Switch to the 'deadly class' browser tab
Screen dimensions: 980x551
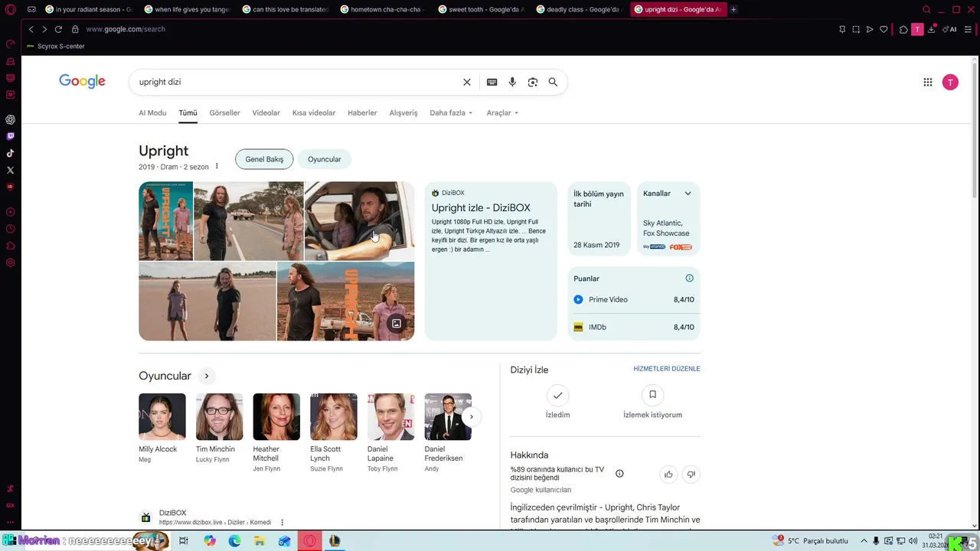click(x=578, y=9)
